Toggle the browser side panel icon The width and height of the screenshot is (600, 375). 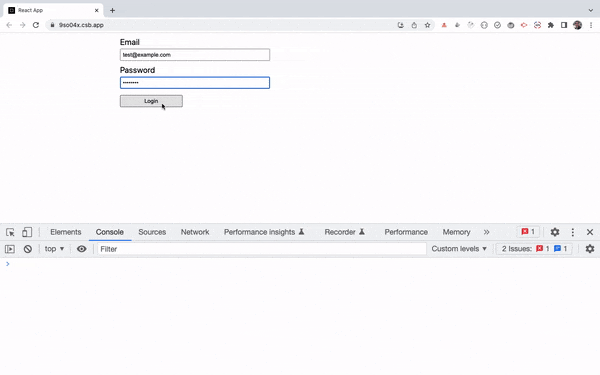coord(564,25)
